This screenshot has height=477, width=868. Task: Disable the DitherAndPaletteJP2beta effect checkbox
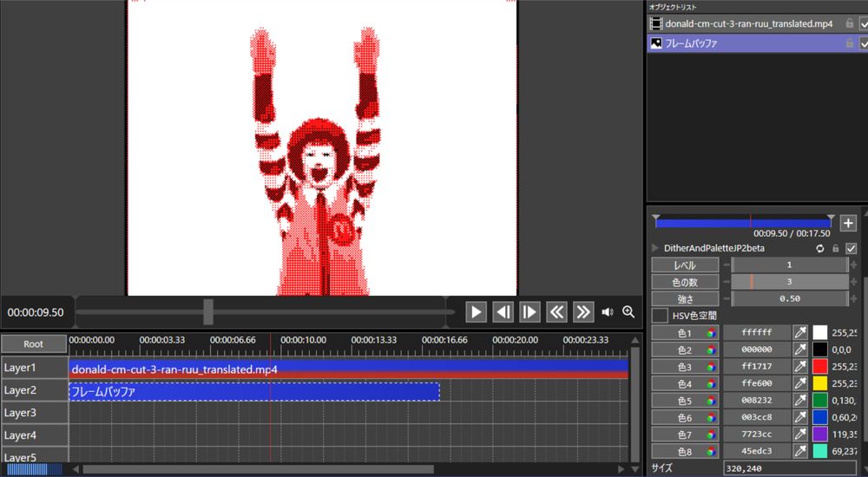pyautogui.click(x=851, y=248)
